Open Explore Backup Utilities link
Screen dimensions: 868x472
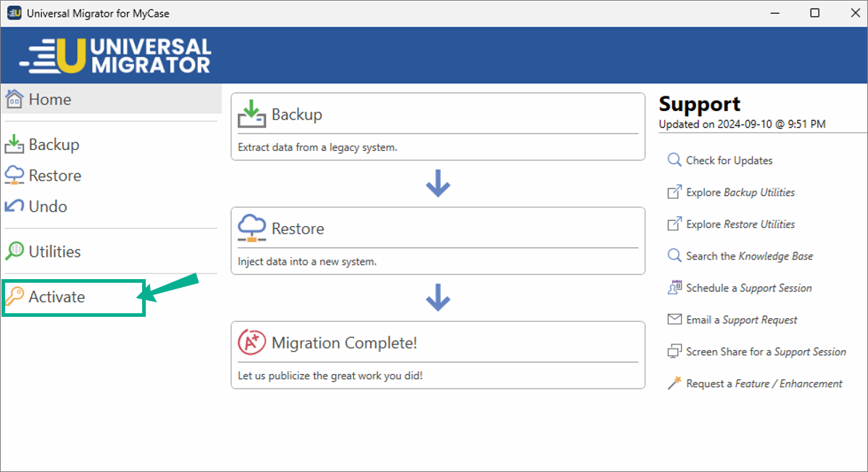[x=740, y=193]
